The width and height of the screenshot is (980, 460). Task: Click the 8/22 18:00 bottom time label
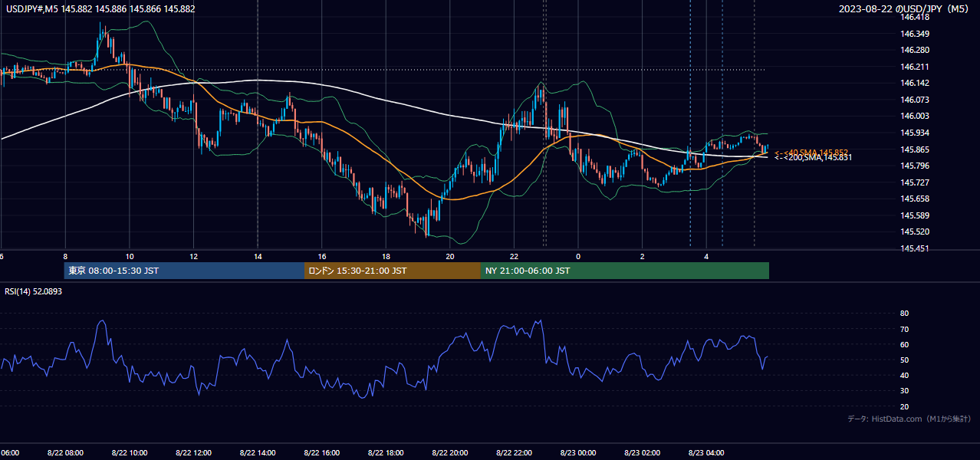click(386, 452)
